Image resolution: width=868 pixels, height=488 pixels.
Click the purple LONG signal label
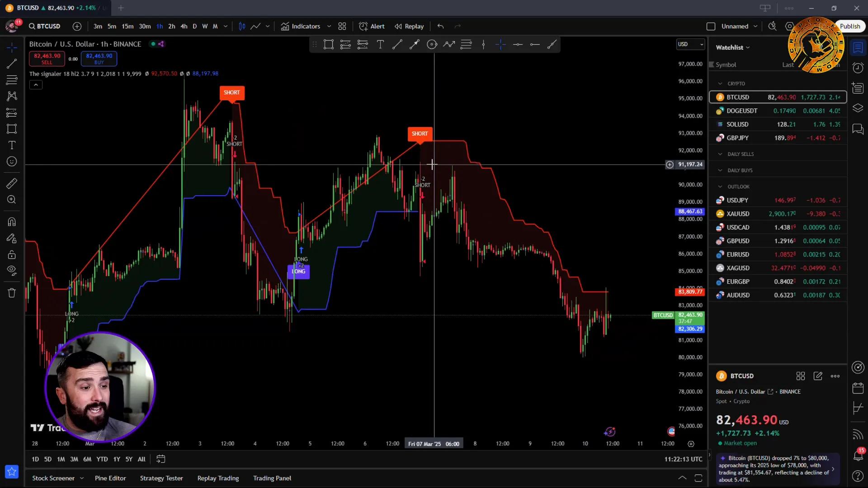[x=298, y=272]
